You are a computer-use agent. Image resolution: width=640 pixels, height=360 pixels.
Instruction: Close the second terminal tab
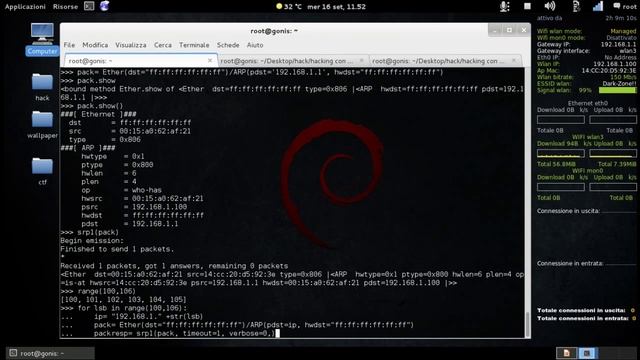click(361, 60)
